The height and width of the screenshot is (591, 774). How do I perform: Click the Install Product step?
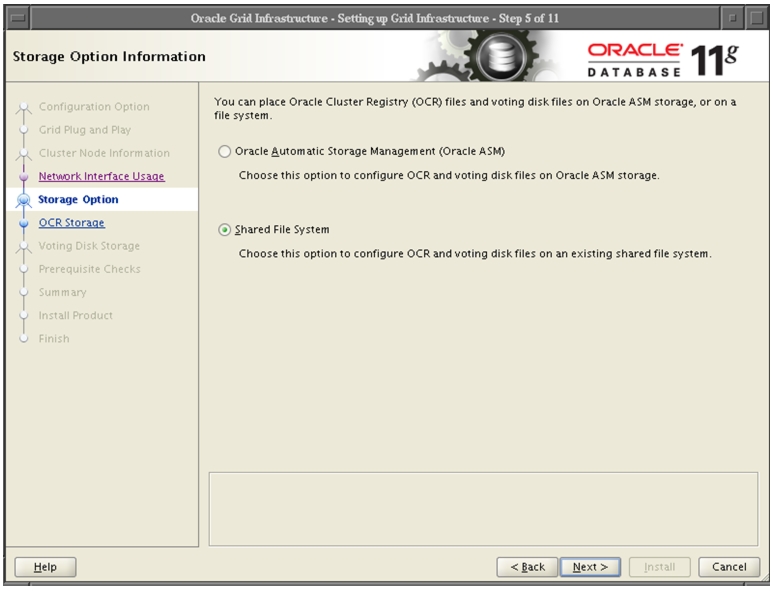[76, 315]
